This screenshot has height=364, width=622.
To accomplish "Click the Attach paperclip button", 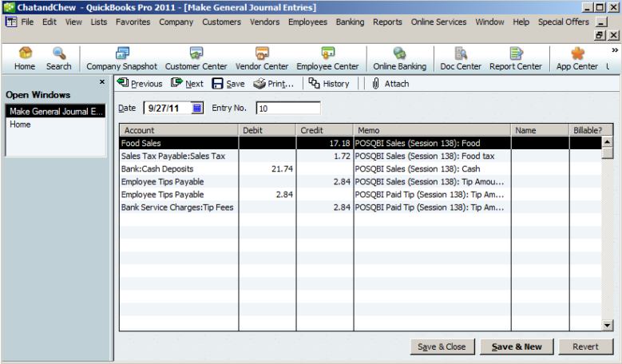I will pos(390,83).
